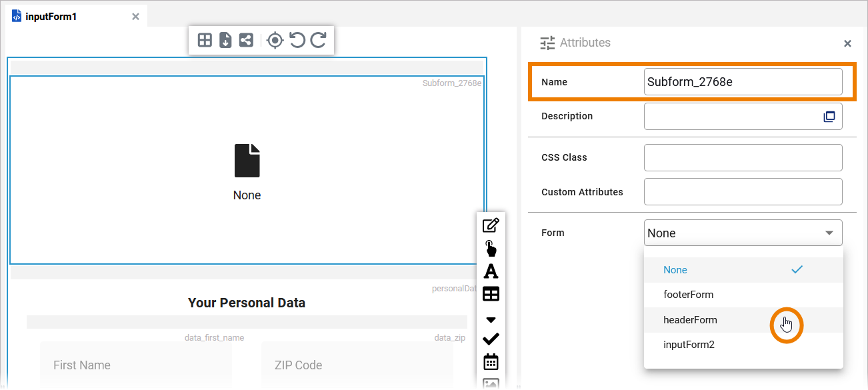Switch to the inputForm1 tab

(51, 16)
